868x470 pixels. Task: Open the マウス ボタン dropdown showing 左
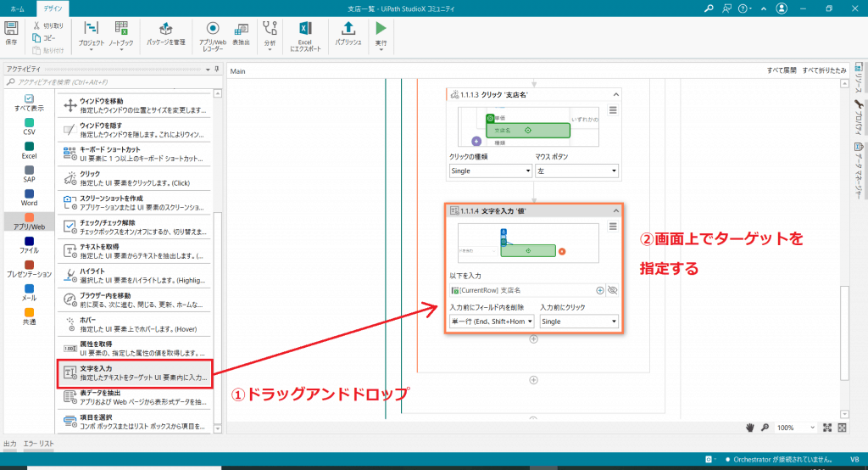pos(576,171)
